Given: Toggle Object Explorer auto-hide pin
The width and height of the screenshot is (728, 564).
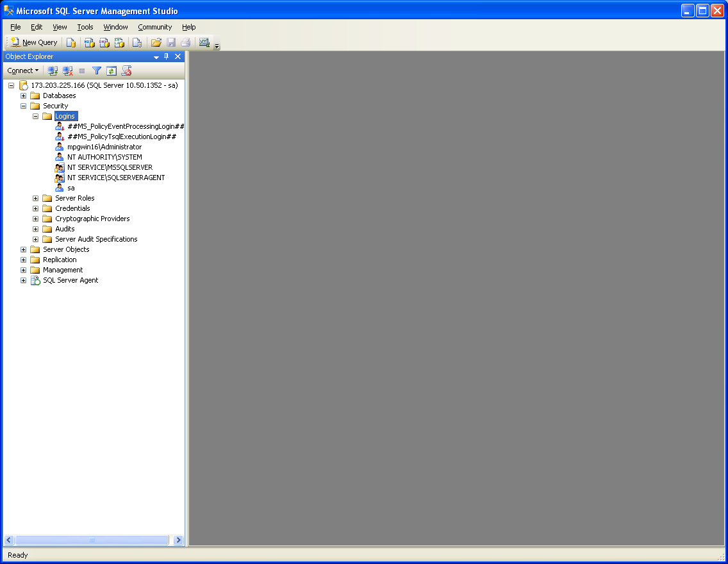Looking at the screenshot, I should tap(166, 56).
